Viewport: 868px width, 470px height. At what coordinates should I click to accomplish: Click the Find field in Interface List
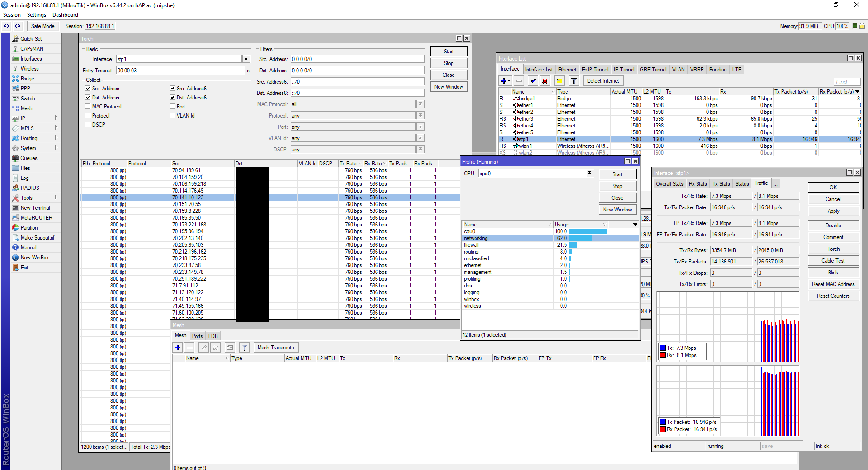point(847,82)
